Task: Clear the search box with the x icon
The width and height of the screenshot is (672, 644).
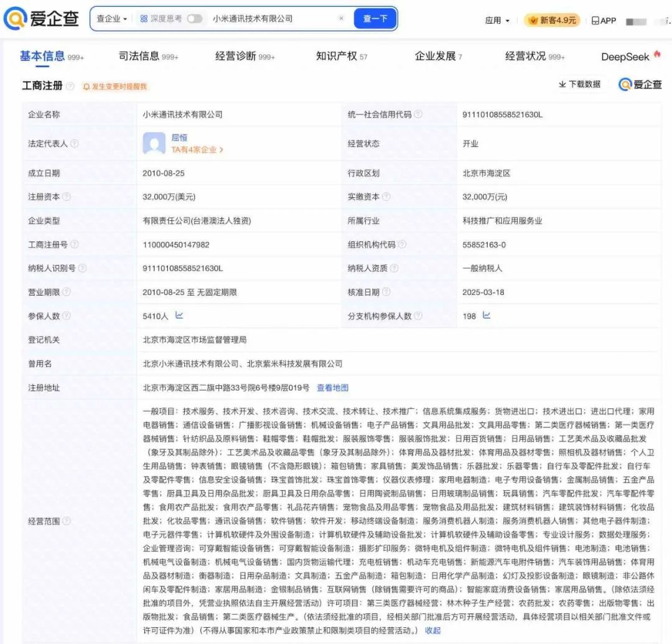Action: click(341, 19)
